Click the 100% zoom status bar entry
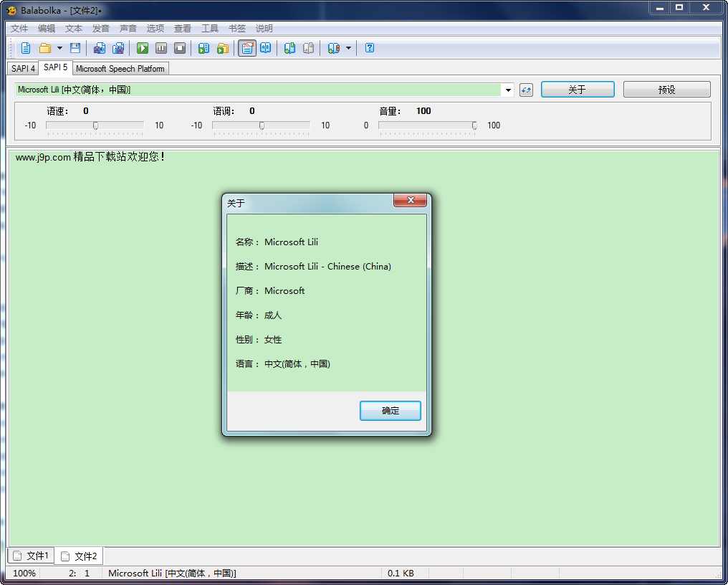 (24, 574)
